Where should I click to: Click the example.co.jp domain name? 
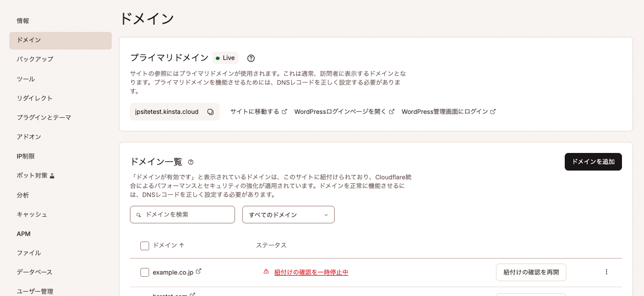(x=173, y=272)
